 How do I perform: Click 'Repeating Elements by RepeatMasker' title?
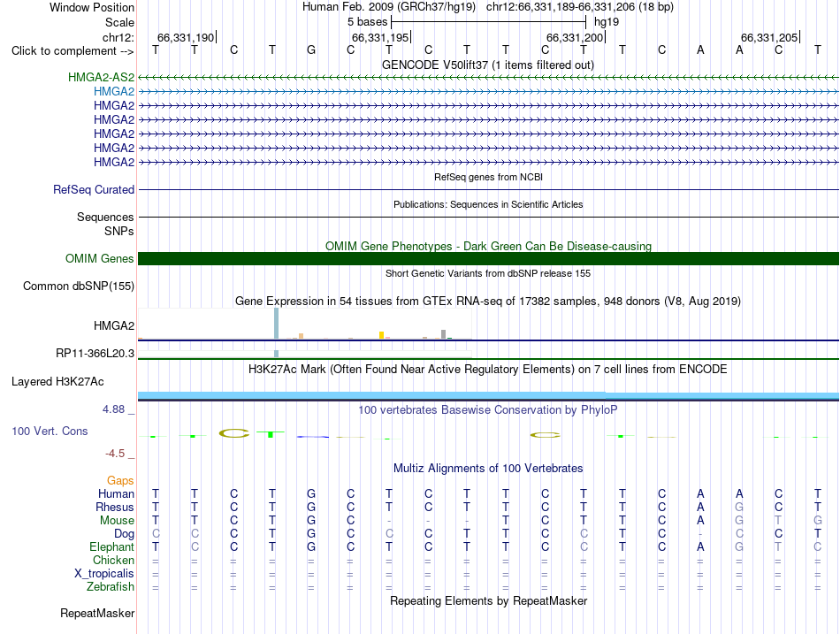[489, 600]
